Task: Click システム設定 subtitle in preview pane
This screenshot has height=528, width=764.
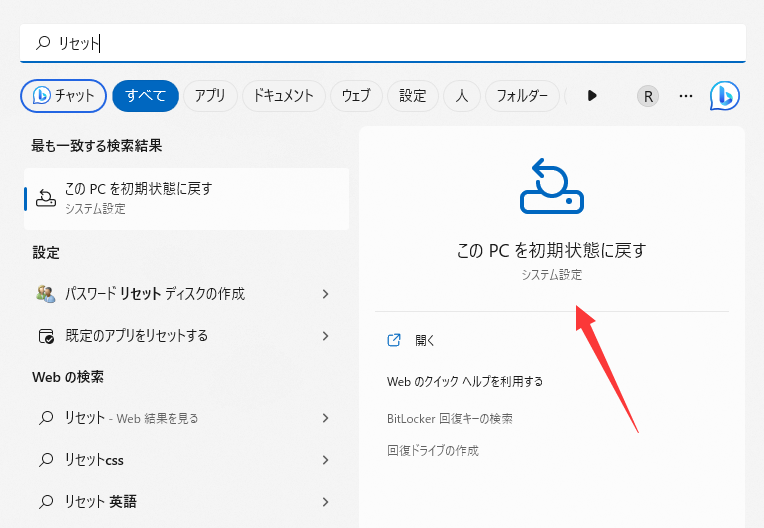Action: pyautogui.click(x=552, y=275)
